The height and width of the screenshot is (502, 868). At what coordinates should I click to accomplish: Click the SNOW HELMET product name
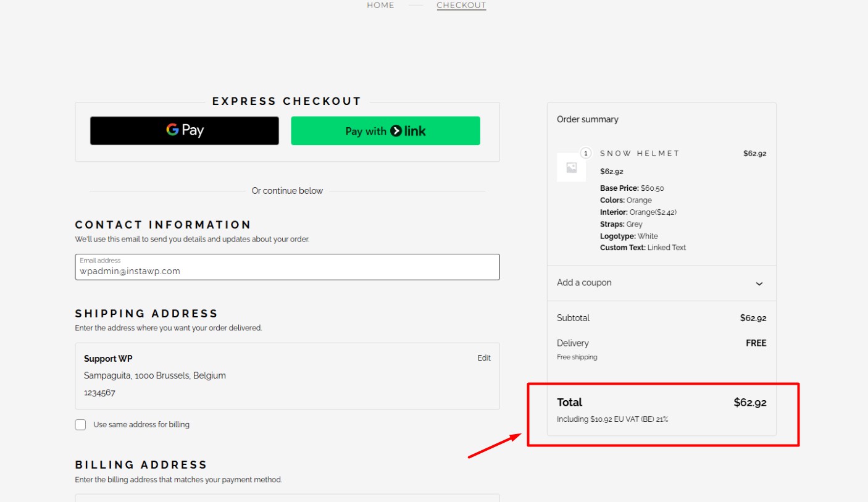(x=640, y=153)
